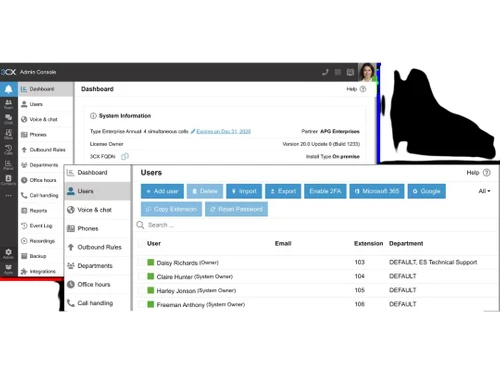
Task: Click extension 104 in Claire Hunter's row
Action: [359, 276]
